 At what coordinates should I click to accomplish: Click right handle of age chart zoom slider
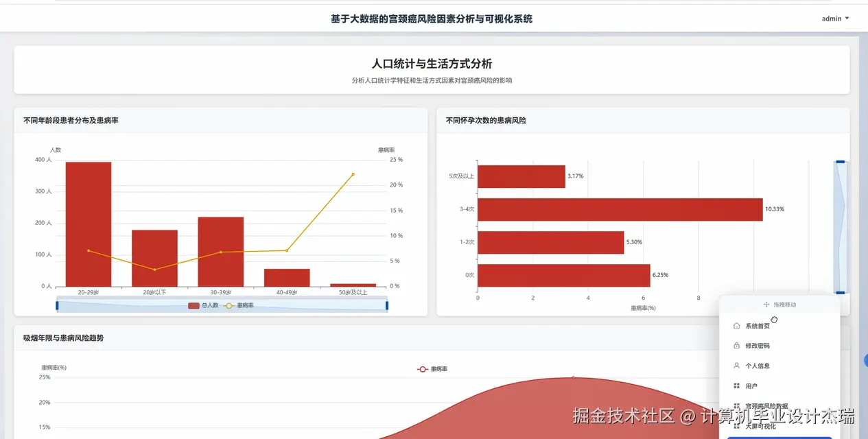tap(387, 305)
